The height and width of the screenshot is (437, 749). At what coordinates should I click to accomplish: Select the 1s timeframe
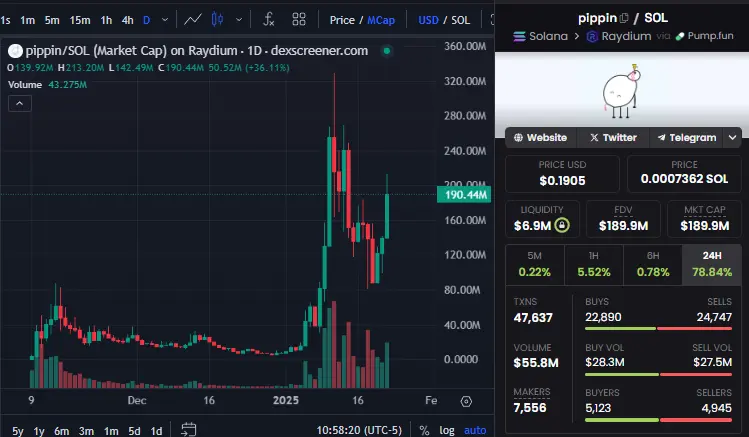[x=5, y=20]
